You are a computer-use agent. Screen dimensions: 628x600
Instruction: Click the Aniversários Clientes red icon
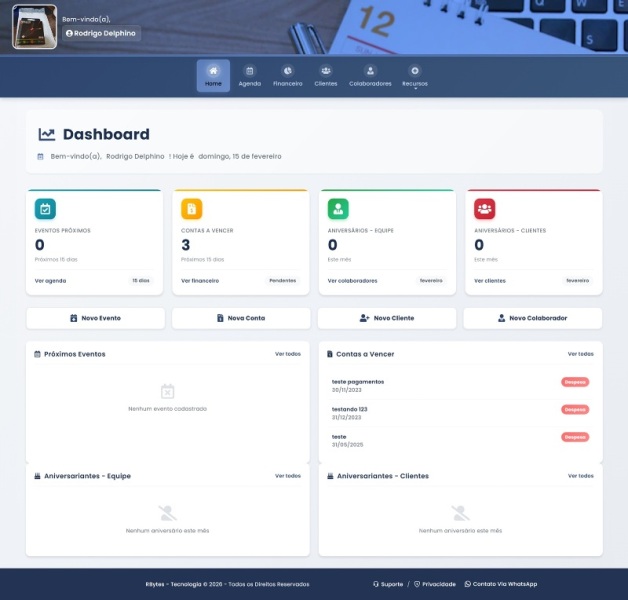[484, 209]
